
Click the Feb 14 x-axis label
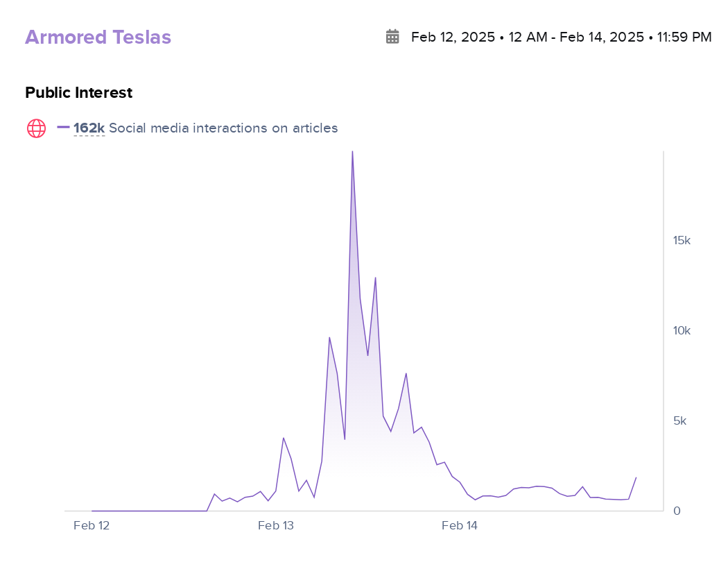[x=460, y=526]
